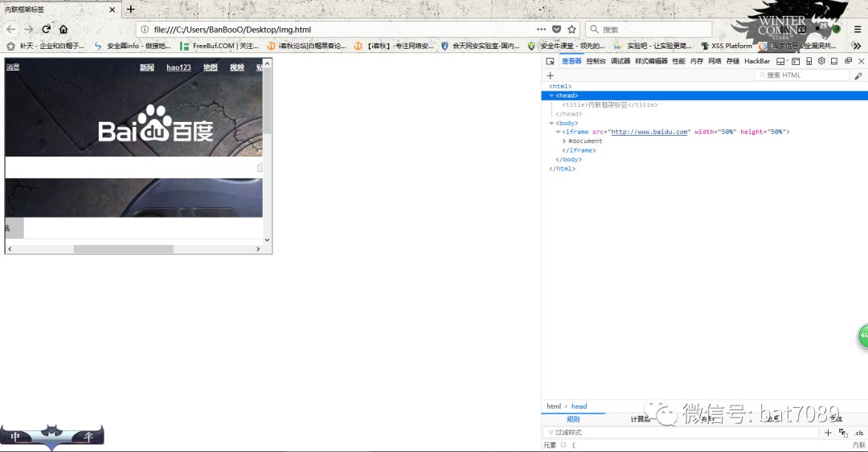The width and height of the screenshot is (868, 452).
Task: Open the iframe selection button in DevTools
Action: tap(780, 61)
